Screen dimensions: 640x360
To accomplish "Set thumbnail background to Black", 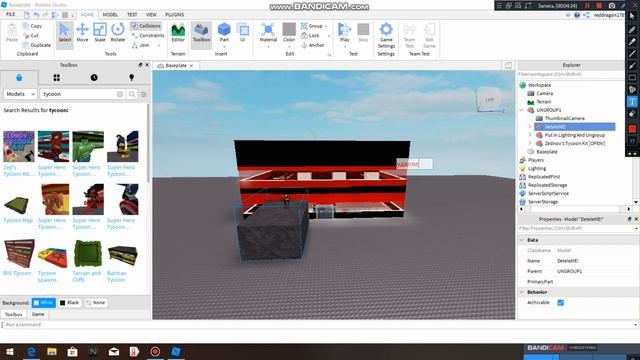I will pyautogui.click(x=69, y=302).
